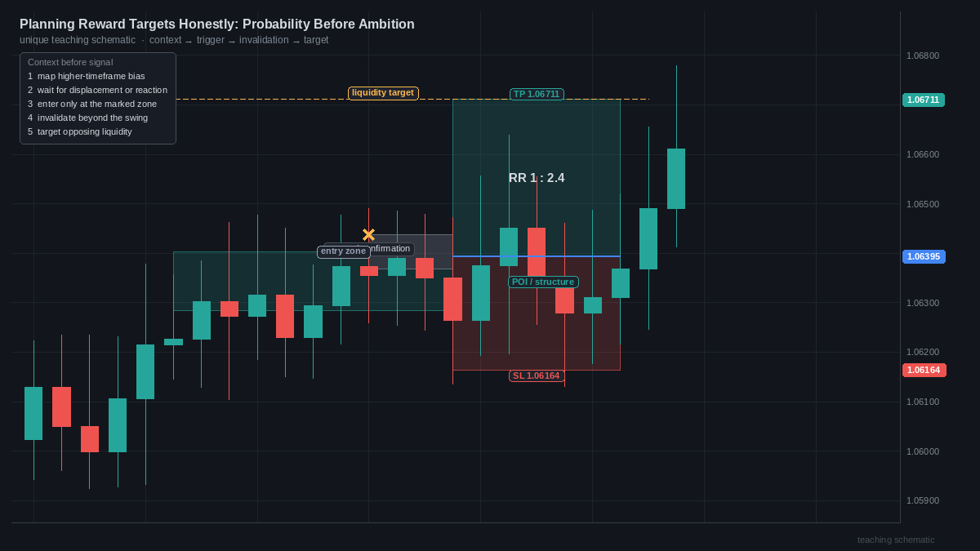Viewport: 980px width, 551px height.
Task: Select the blue 1.06395 price tag on the axis
Action: (924, 256)
